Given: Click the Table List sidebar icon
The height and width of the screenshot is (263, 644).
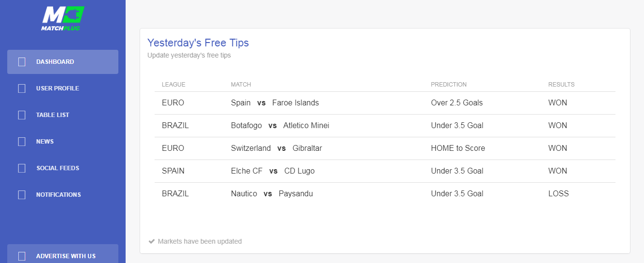Looking at the screenshot, I should 22,115.
